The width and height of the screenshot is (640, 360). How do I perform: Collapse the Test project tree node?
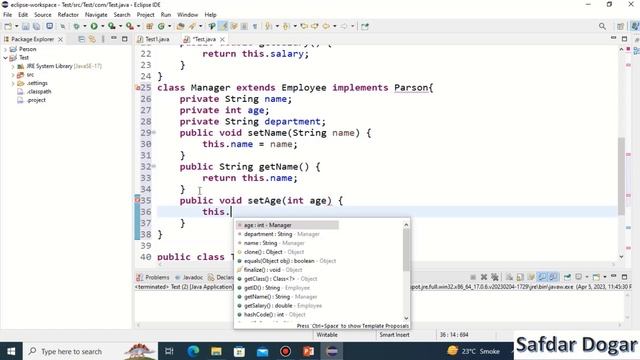click(5, 58)
